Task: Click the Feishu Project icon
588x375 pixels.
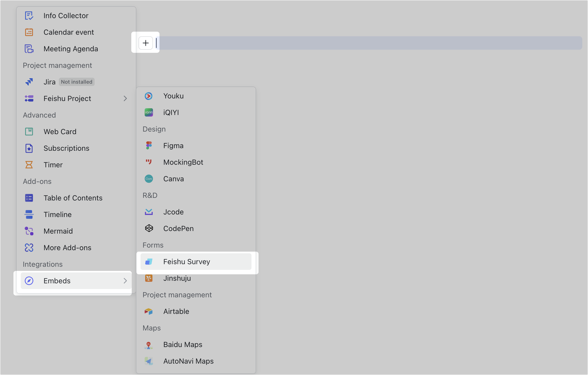Action: pyautogui.click(x=29, y=98)
